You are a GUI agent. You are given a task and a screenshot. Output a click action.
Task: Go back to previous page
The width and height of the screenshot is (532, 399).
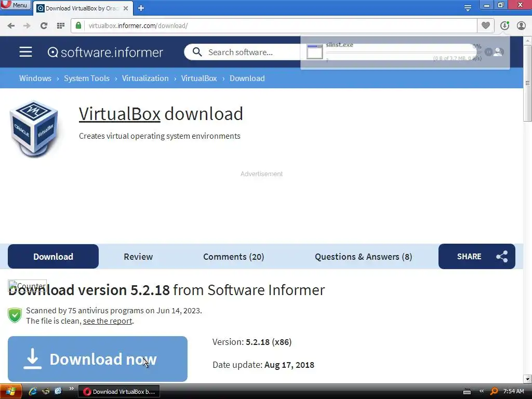(11, 26)
